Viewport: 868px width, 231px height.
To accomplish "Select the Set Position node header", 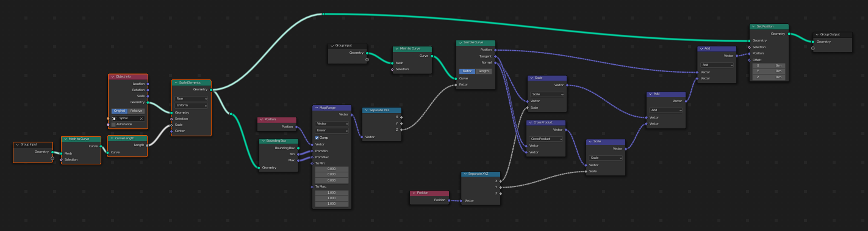I will 769,27.
